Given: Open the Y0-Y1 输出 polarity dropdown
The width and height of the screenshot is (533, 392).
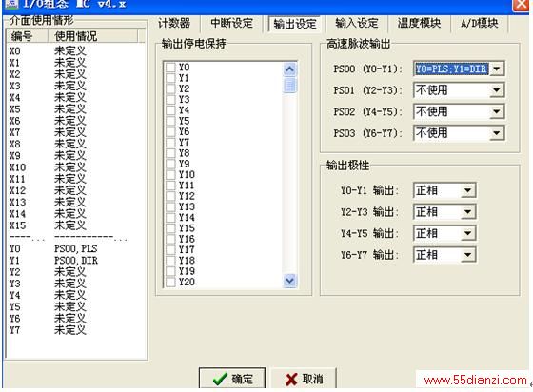Looking at the screenshot, I should [x=467, y=190].
